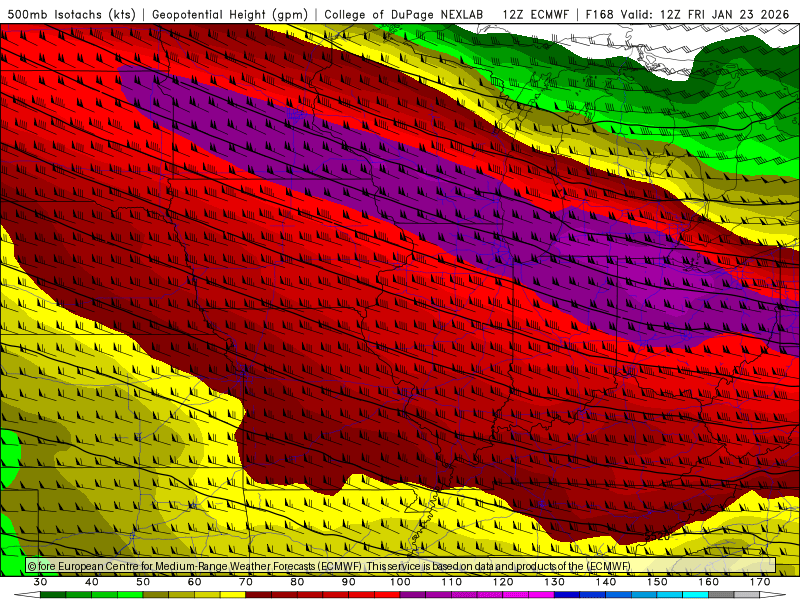800x600 pixels.
Task: Select the dark green swatch below 30
Action: point(53,595)
